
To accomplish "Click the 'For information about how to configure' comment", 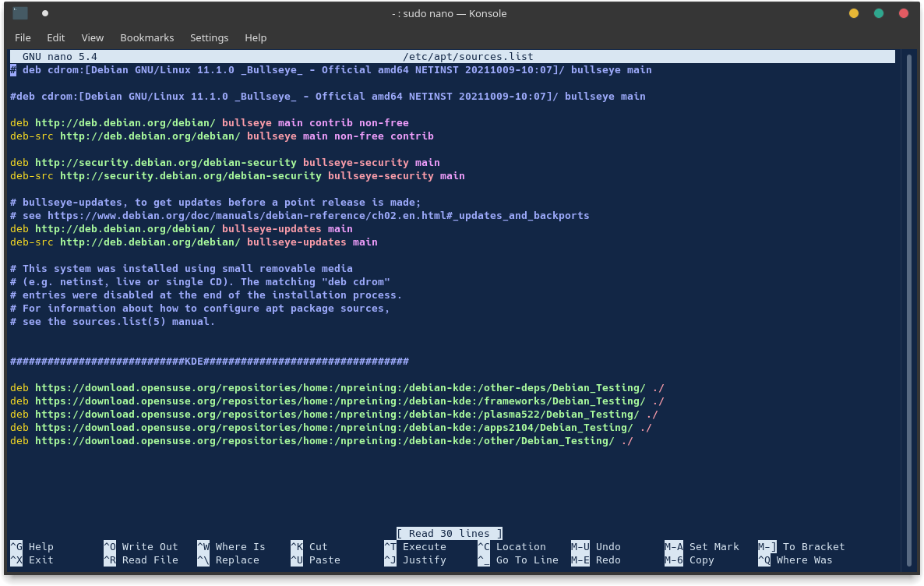I will click(200, 309).
